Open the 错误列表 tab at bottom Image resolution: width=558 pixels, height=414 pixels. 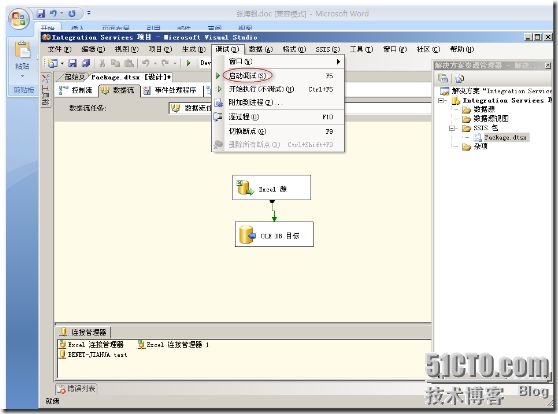click(77, 389)
